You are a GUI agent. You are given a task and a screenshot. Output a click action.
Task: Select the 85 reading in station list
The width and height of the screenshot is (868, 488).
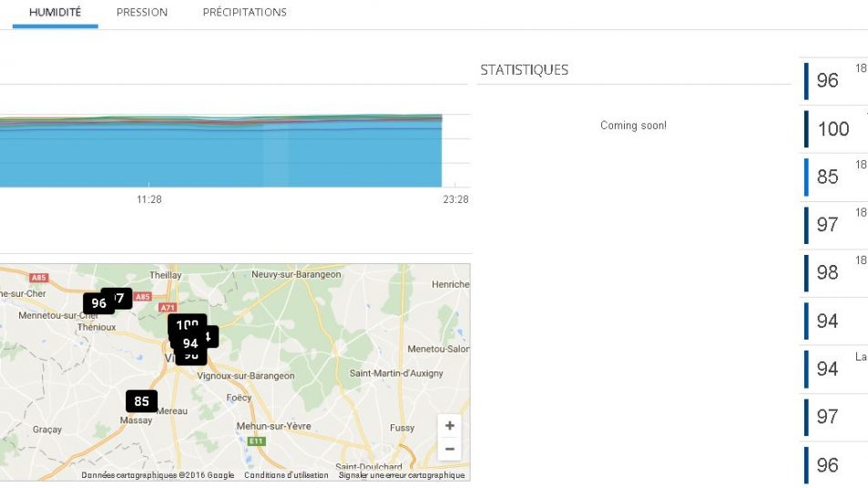click(827, 177)
